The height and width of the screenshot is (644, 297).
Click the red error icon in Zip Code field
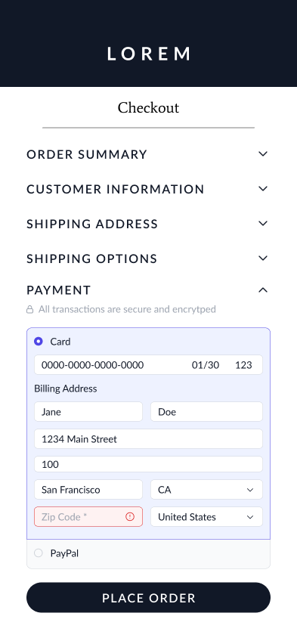tap(130, 517)
